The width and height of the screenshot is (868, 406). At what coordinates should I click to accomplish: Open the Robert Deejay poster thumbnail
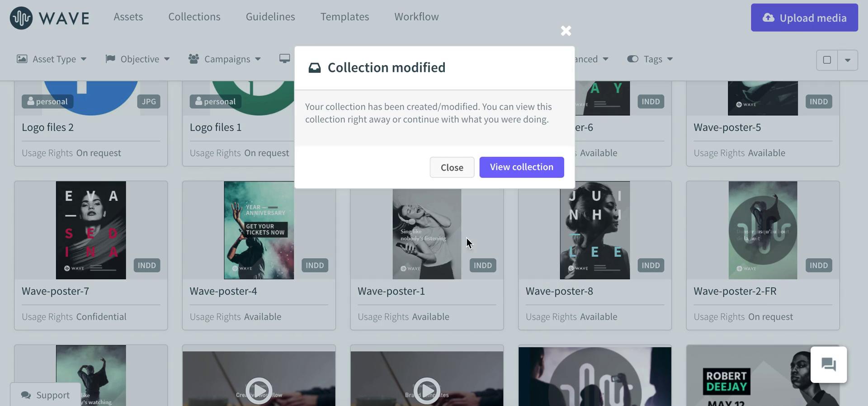pyautogui.click(x=763, y=376)
